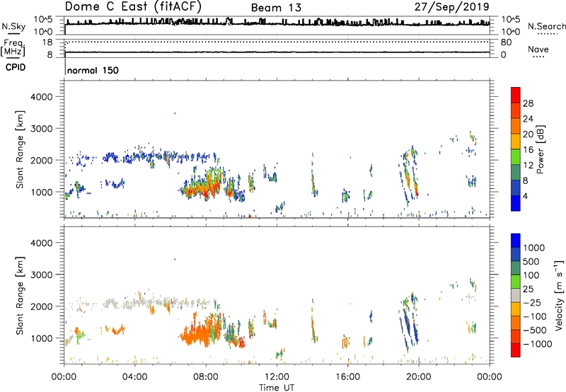Click the 'Velocity [m s⁻¹]' colorbar label
Screen dimensions: 566x392
(x=559, y=295)
